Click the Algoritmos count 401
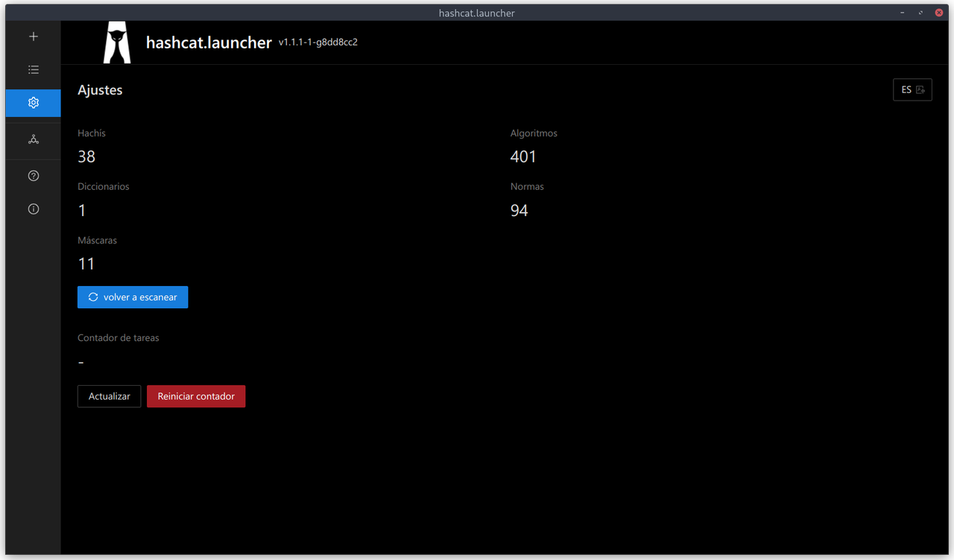The width and height of the screenshot is (954, 560). (x=523, y=156)
